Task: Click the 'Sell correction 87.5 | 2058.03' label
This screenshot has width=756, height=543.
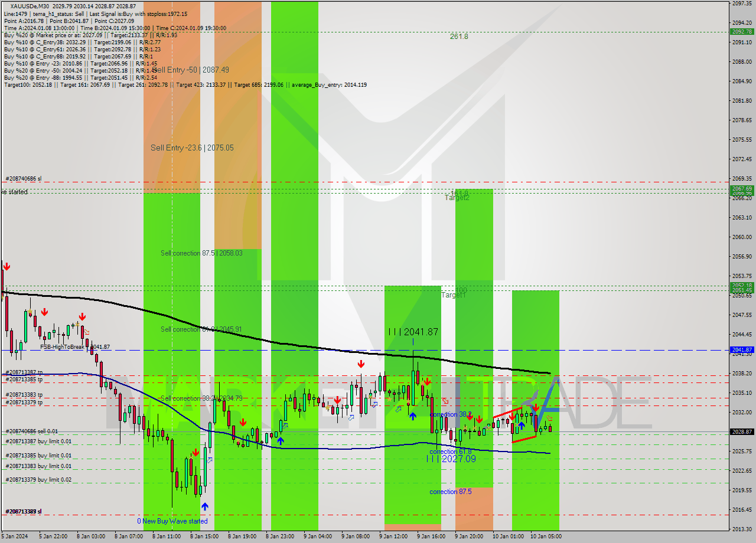Action: (x=201, y=253)
